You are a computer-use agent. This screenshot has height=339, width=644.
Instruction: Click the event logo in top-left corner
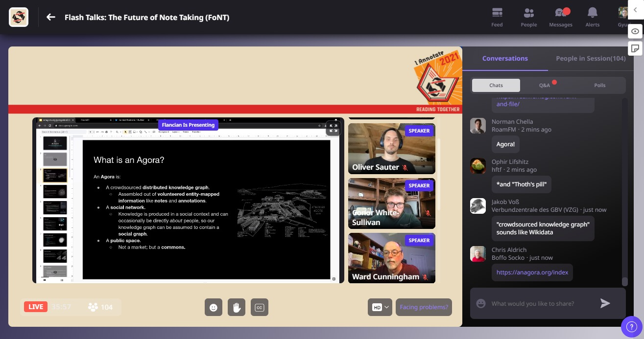coord(19,17)
